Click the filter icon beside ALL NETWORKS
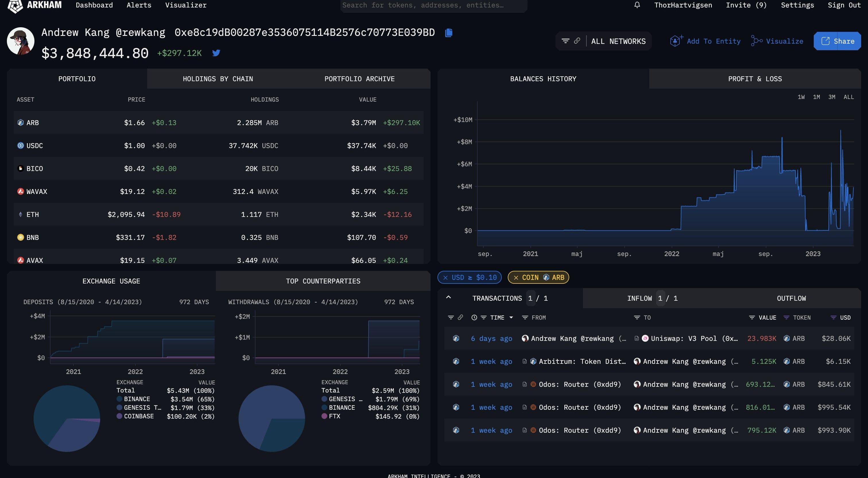Viewport: 868px width, 478px height. 565,41
